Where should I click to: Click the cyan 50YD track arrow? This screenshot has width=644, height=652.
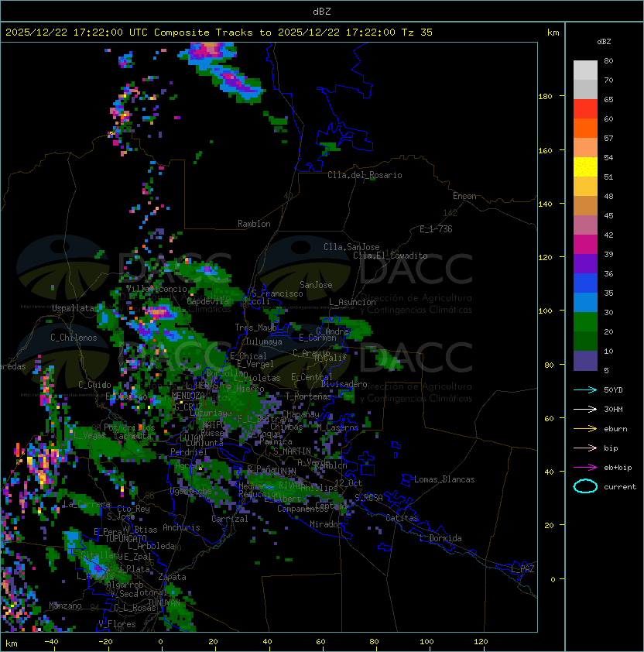click(x=585, y=390)
